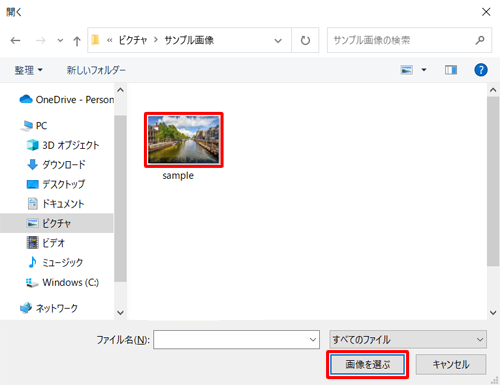Click file list scrollbar up arrow
This screenshot has width=500, height=385.
point(493,90)
